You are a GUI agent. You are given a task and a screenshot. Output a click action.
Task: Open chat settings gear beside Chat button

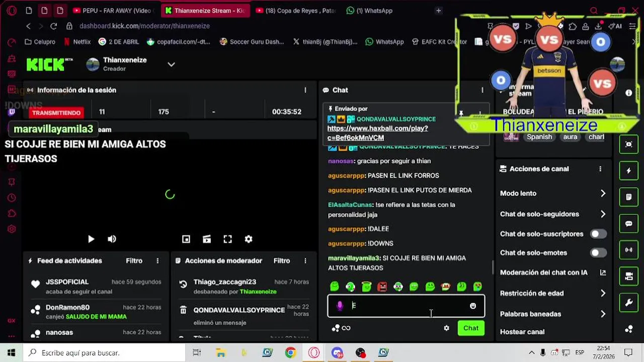point(446,328)
